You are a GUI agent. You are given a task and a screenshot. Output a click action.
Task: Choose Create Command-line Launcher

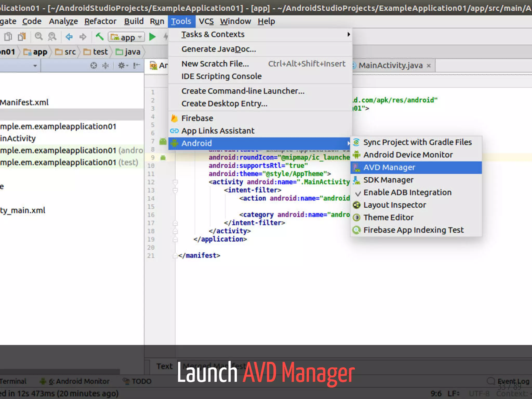click(260, 91)
